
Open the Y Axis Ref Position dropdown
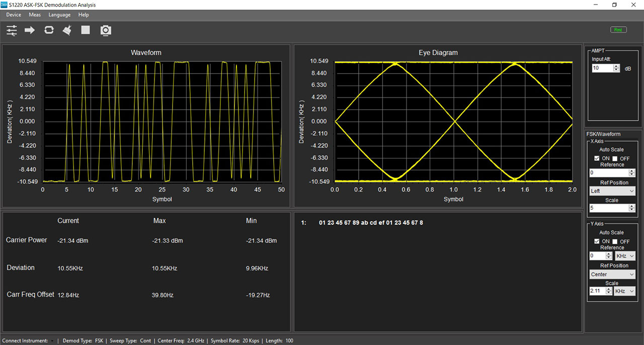click(612, 274)
